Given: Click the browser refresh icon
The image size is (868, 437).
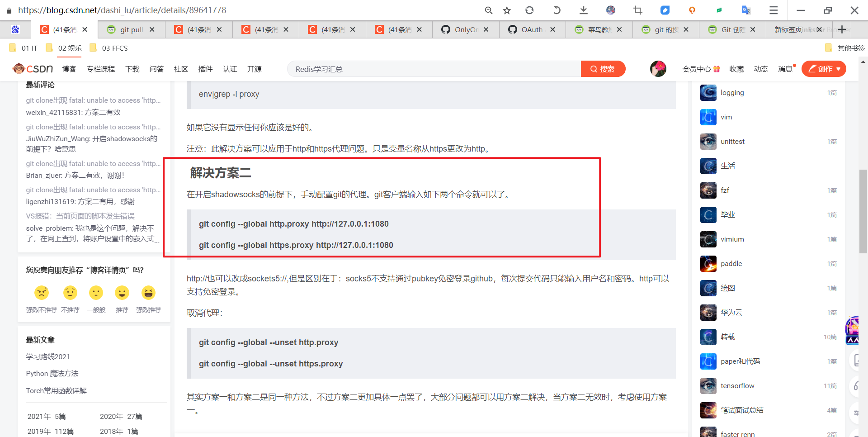Looking at the screenshot, I should (529, 10).
